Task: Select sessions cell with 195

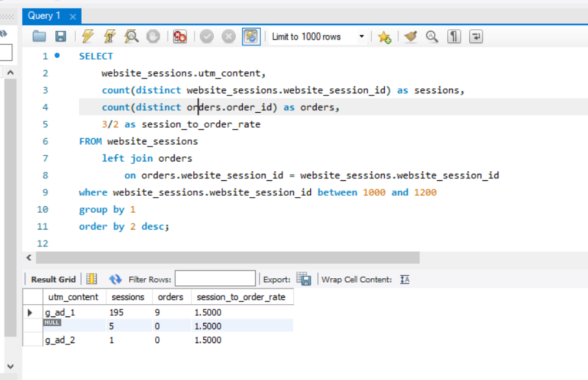Action: click(x=129, y=312)
